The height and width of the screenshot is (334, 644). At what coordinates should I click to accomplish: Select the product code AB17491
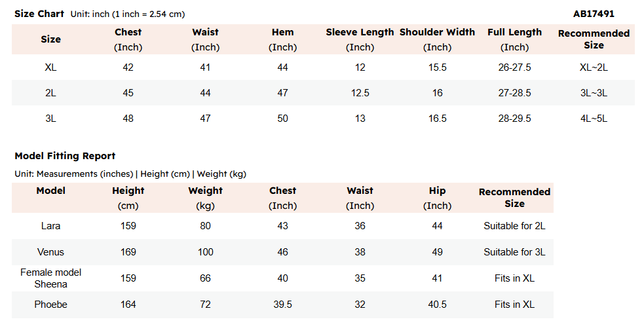coord(594,14)
